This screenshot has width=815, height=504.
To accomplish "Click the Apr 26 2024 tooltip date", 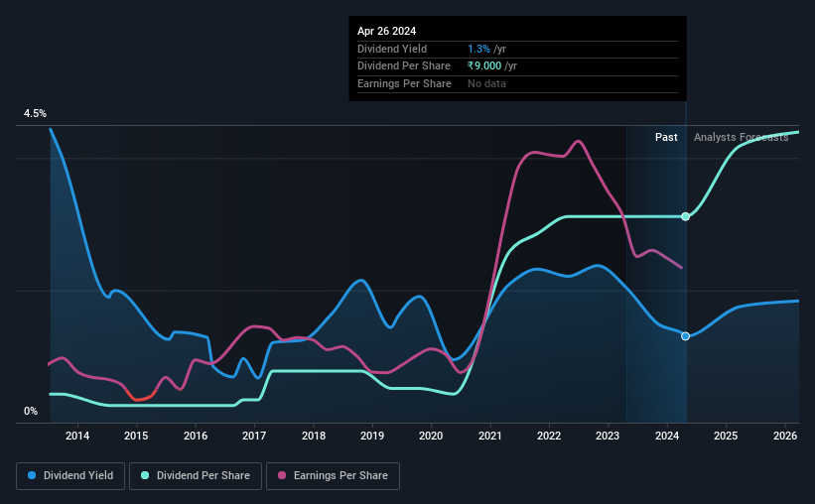I will click(387, 31).
